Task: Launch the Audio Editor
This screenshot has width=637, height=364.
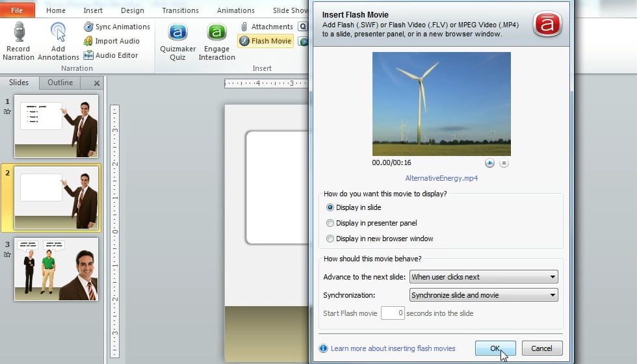Action: 110,55
